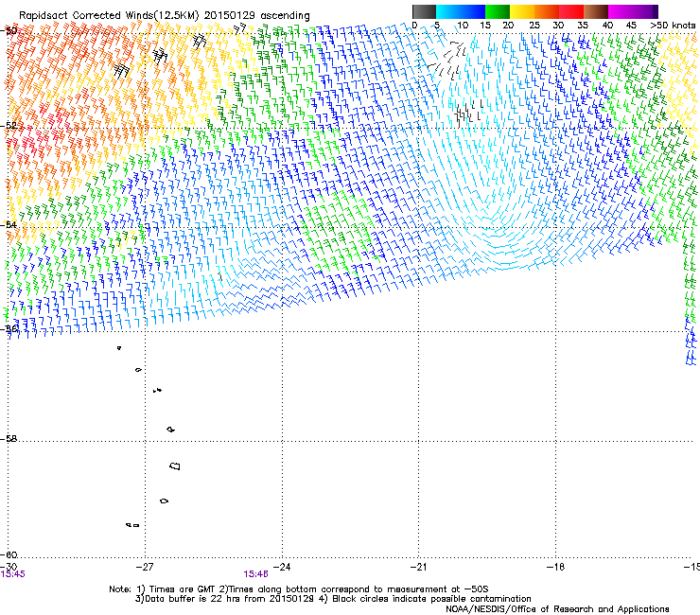
Task: Click the '>50 knots' legend label
Action: point(673,26)
